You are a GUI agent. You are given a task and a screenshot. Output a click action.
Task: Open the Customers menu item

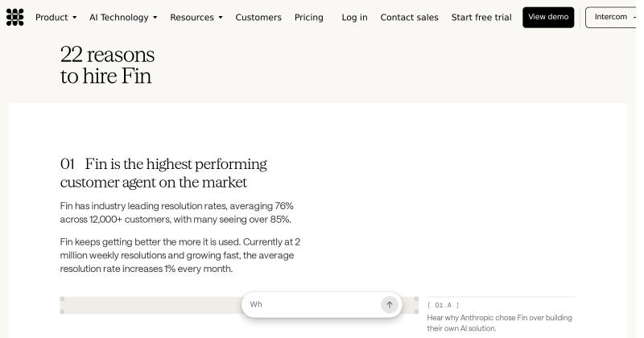tap(258, 17)
